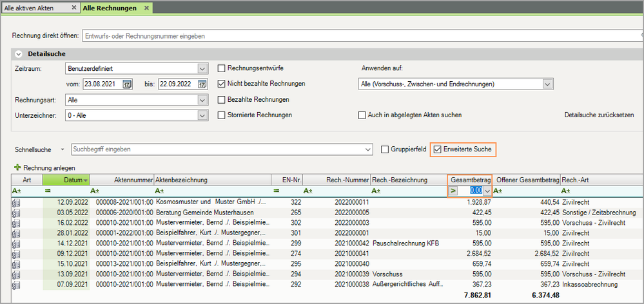Expand the Unterzeichner dropdown
644x304 pixels.
[202, 115]
